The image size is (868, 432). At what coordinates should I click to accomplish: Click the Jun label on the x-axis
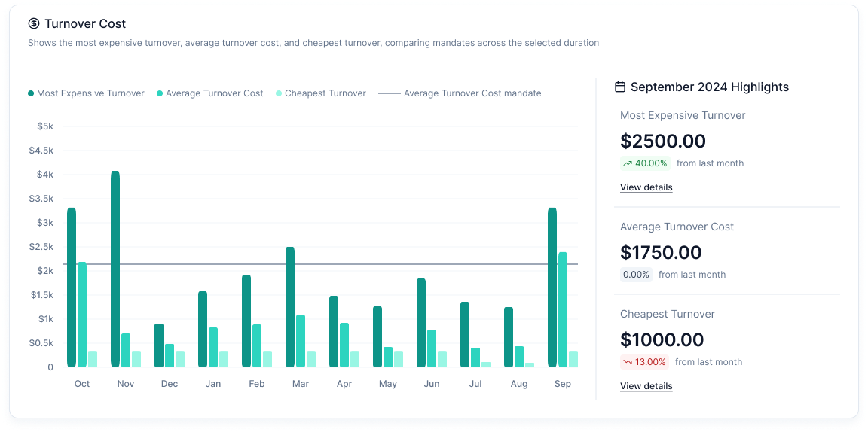click(432, 384)
